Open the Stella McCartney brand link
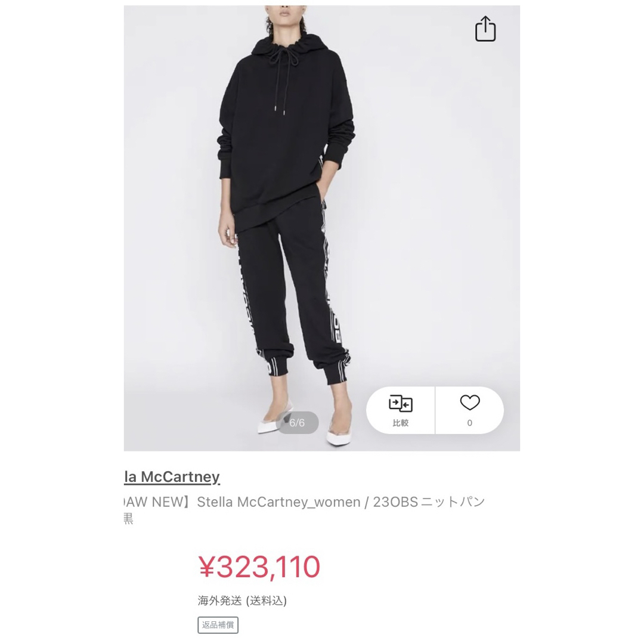 pos(172,477)
